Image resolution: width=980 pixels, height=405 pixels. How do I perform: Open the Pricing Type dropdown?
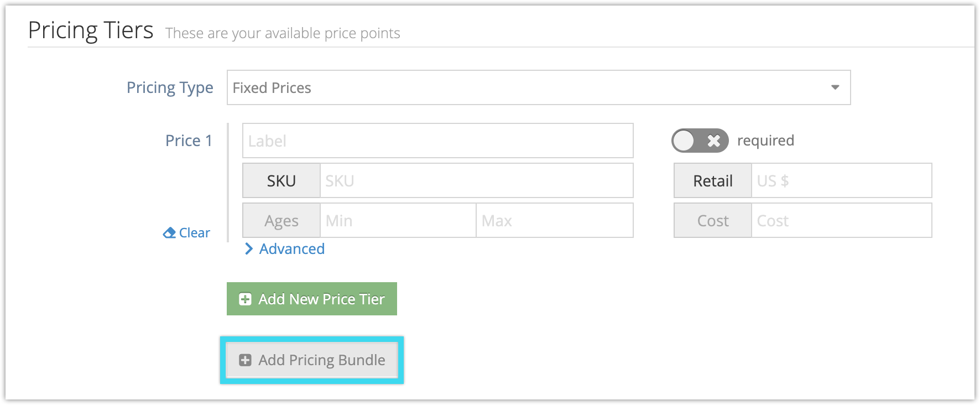tap(539, 87)
